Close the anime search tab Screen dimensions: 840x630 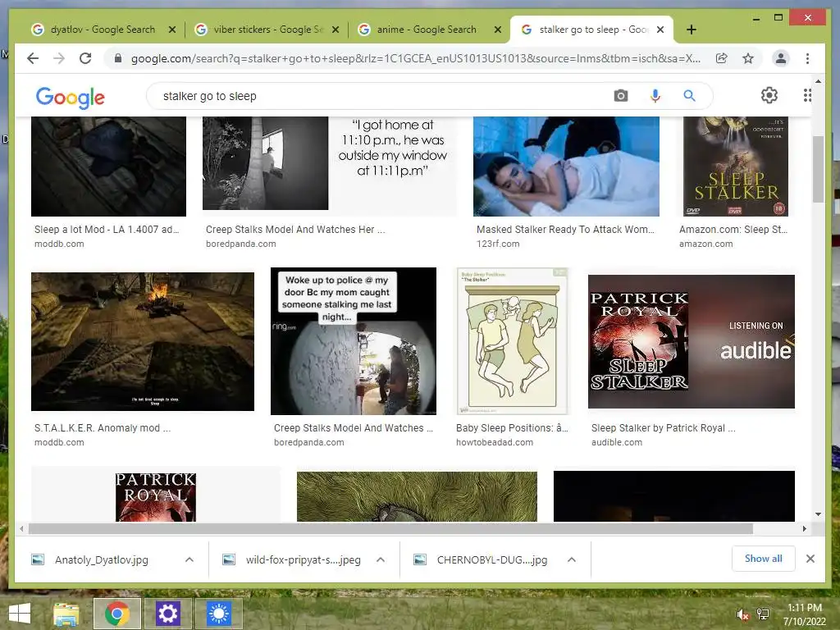pyautogui.click(x=498, y=30)
